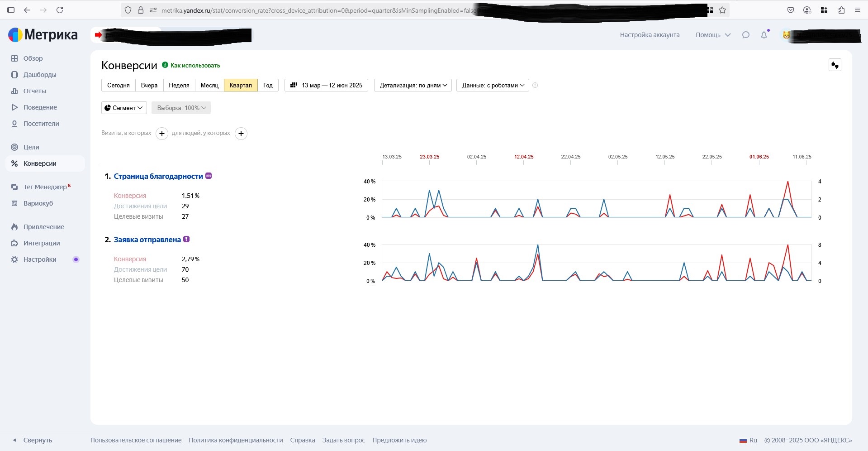The width and height of the screenshot is (868, 451).
Task: Open the 'Сегмент' dropdown
Action: (x=124, y=108)
